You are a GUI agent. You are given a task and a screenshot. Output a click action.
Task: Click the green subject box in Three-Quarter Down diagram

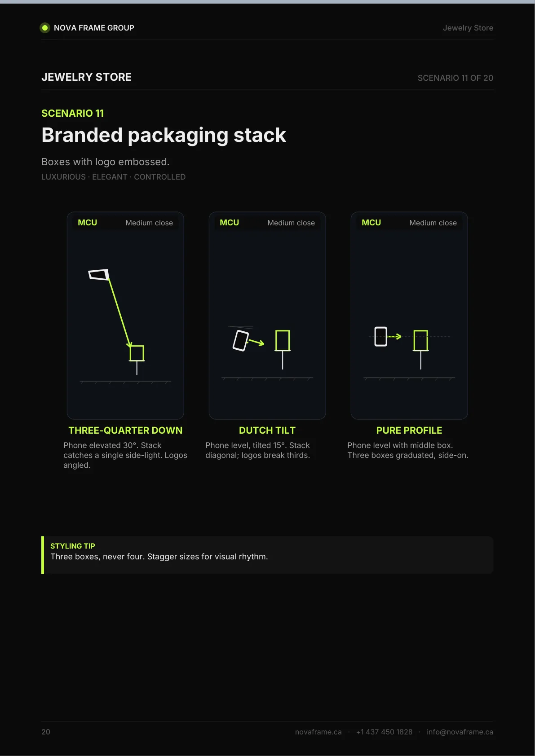[137, 353]
